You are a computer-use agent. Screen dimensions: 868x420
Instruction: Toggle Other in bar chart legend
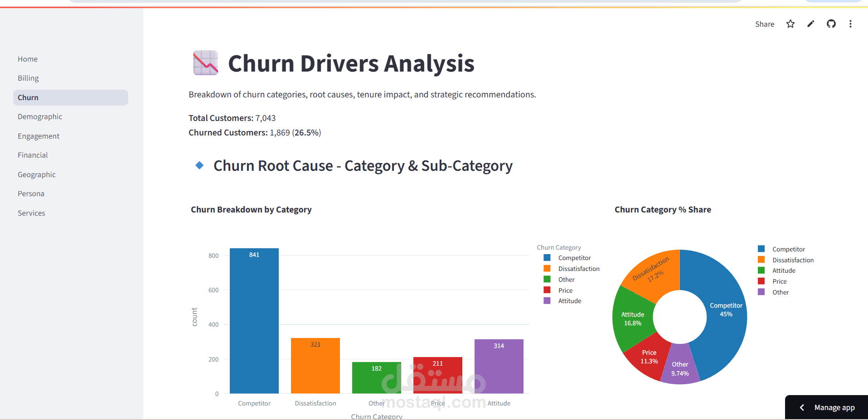pyautogui.click(x=559, y=280)
